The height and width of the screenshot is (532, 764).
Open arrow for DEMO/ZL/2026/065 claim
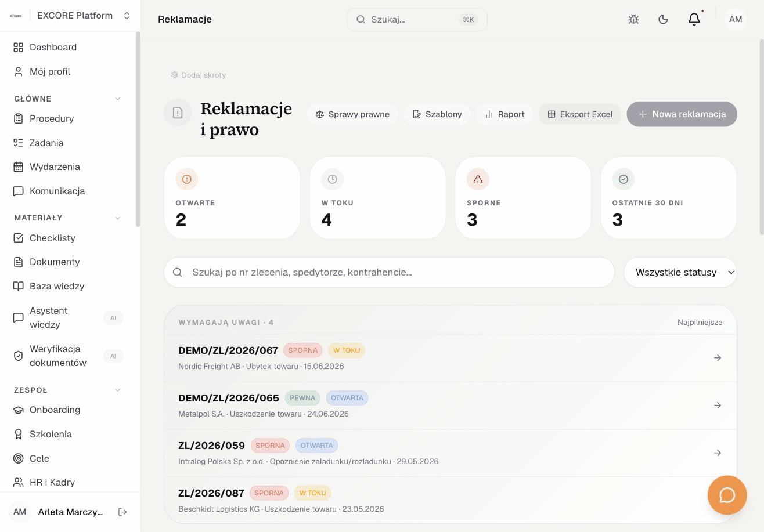[x=718, y=406]
